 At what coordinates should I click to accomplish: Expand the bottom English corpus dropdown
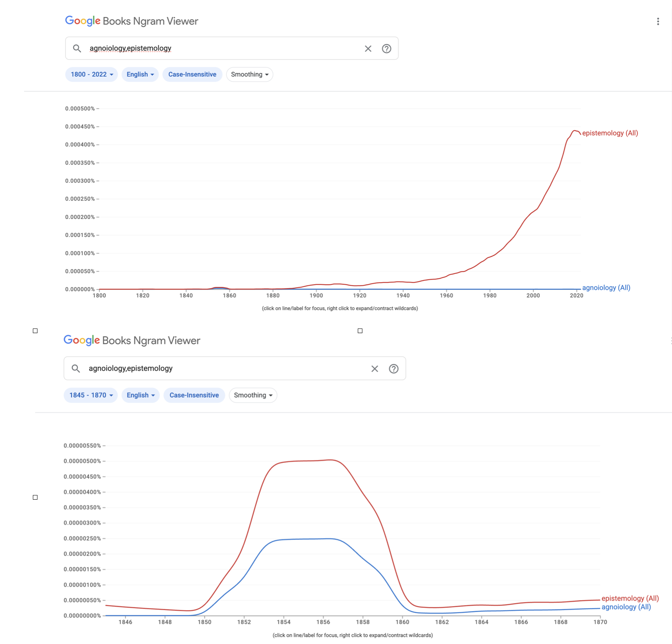click(x=141, y=395)
